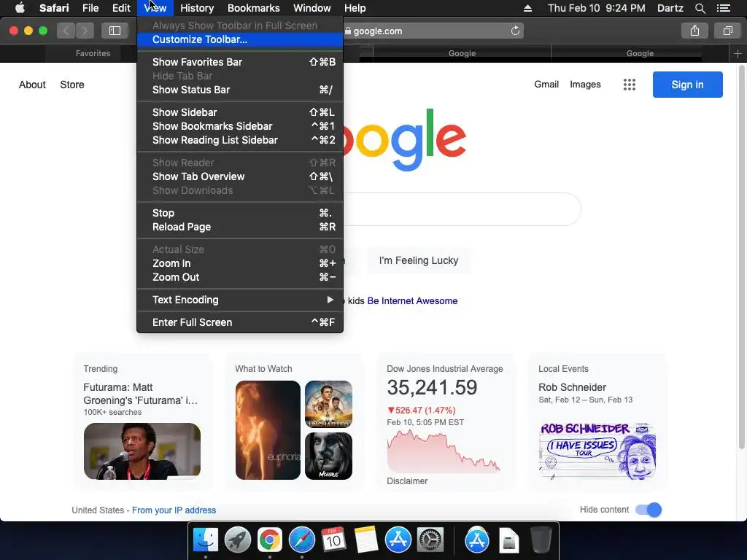Open the euphoria poster thumbnail

[x=268, y=430]
